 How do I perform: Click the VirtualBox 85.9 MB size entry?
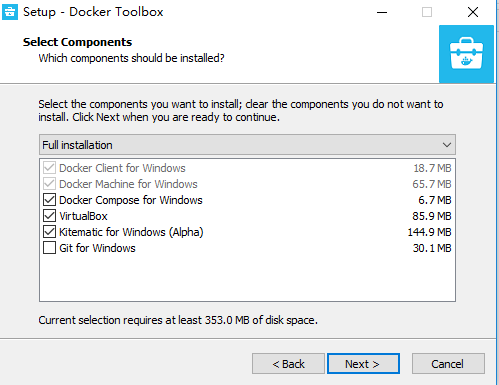(x=432, y=216)
